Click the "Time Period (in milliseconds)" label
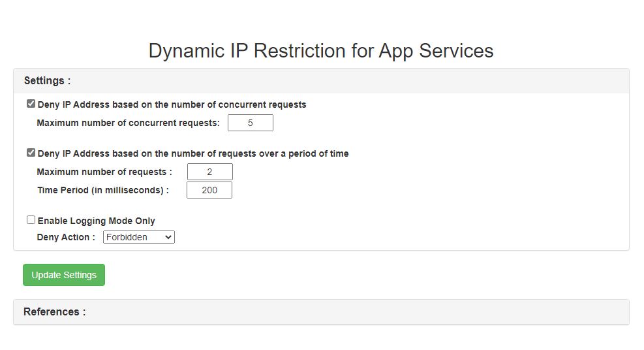This screenshot has width=644, height=350. (x=102, y=190)
